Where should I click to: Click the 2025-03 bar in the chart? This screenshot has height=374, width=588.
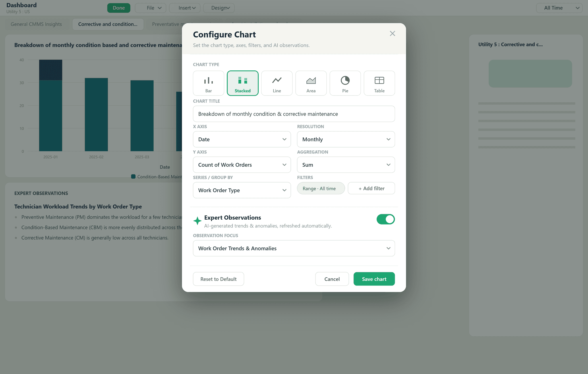tap(142, 116)
